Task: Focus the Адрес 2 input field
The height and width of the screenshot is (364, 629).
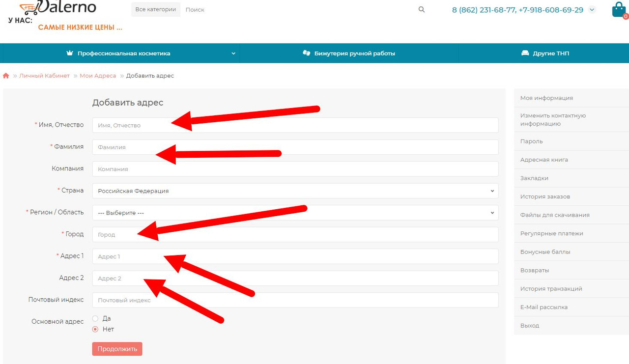Action: pyautogui.click(x=295, y=278)
